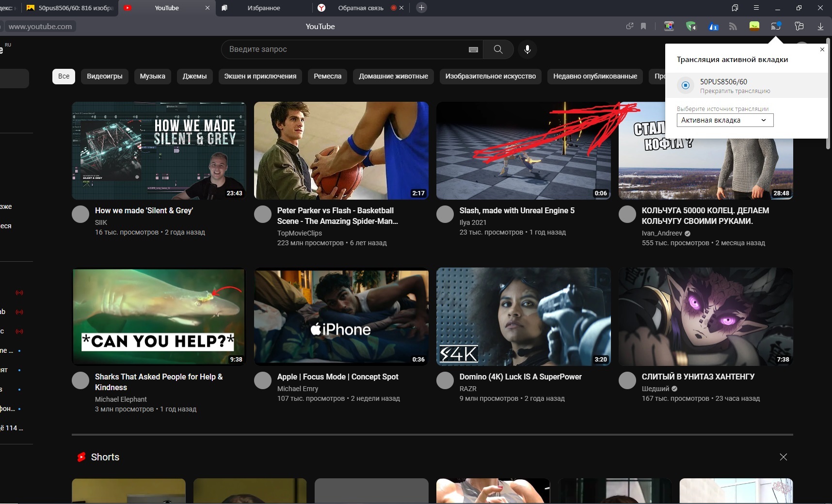832x504 pixels.
Task: Click '223 млн просмотров' view count text
Action: (x=310, y=243)
